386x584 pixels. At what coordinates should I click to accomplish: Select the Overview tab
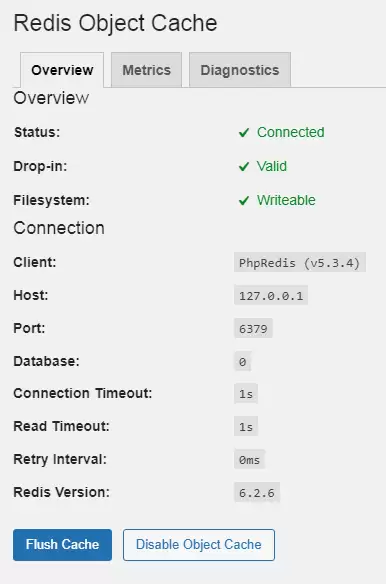click(x=62, y=70)
